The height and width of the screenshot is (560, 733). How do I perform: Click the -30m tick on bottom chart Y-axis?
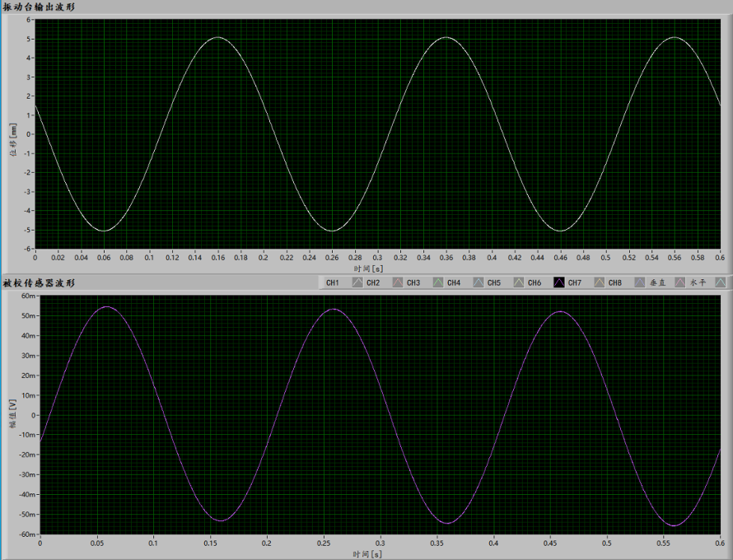pos(27,475)
